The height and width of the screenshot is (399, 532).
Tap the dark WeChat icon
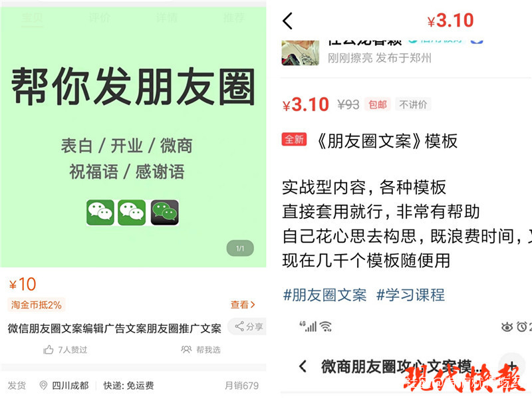click(164, 213)
